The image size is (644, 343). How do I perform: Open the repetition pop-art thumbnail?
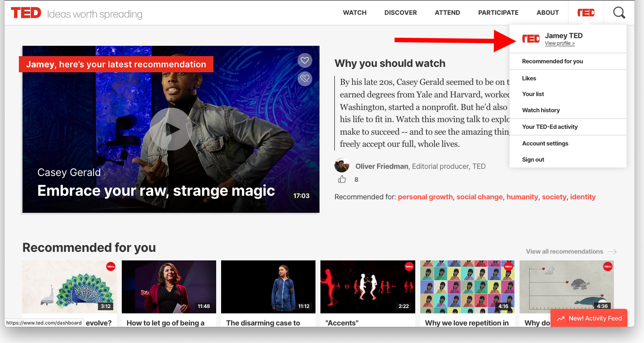467,287
